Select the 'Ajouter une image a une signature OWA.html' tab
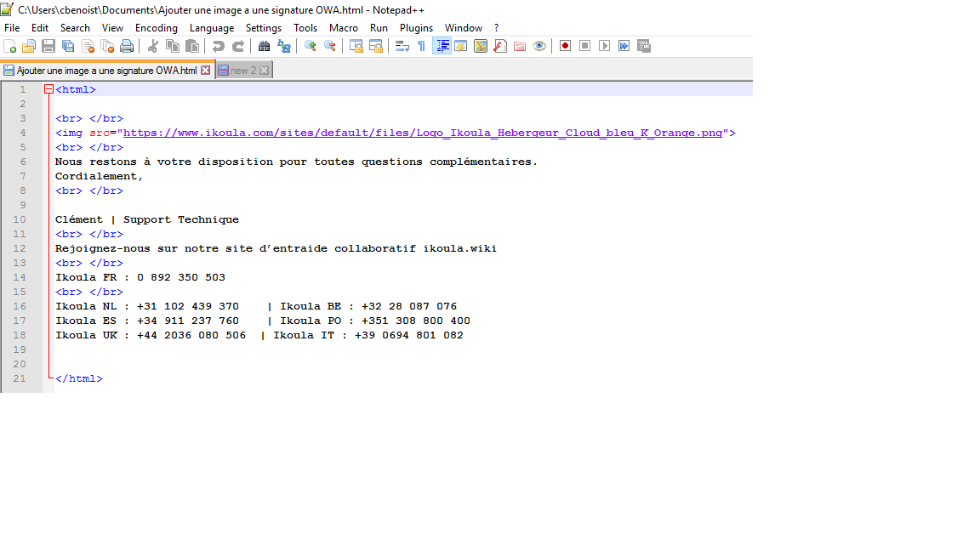Screen dimensions: 980x551 107,71
